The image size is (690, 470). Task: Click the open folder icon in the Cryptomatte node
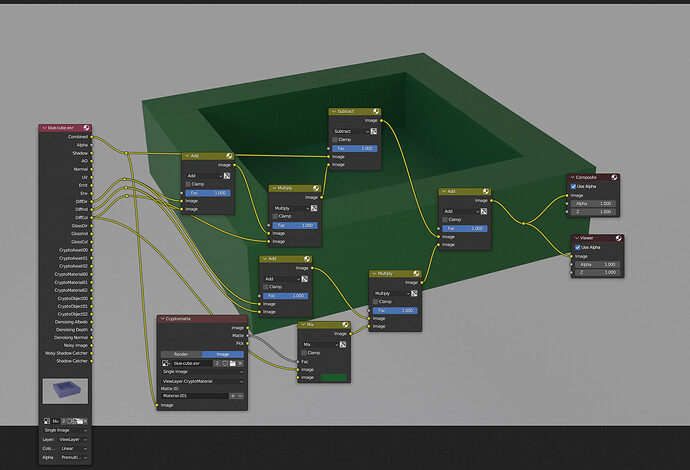(232, 364)
